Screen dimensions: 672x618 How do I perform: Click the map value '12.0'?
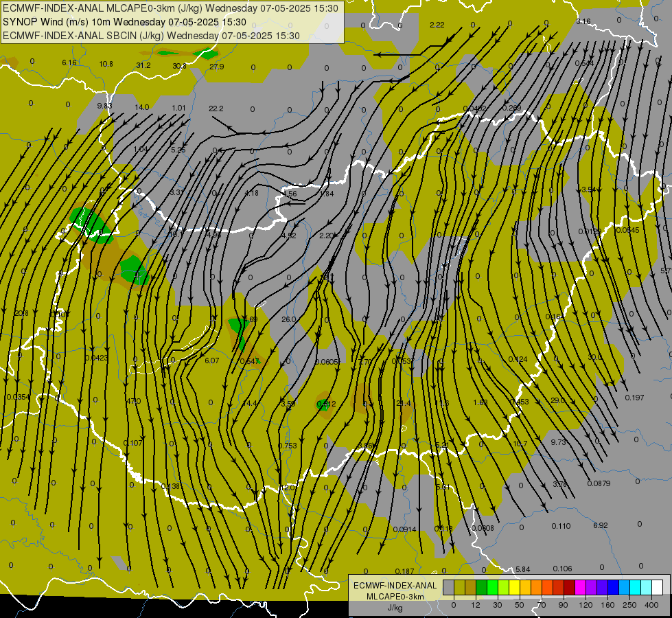(x=288, y=488)
